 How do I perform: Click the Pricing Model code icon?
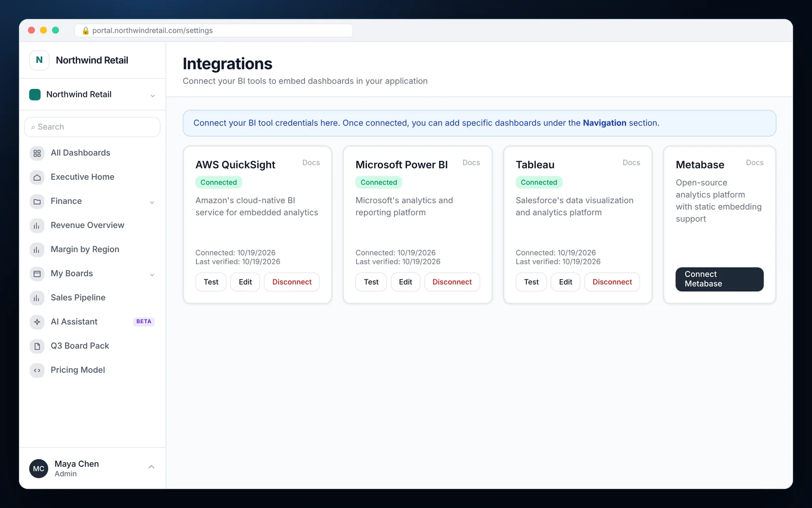[x=37, y=370]
